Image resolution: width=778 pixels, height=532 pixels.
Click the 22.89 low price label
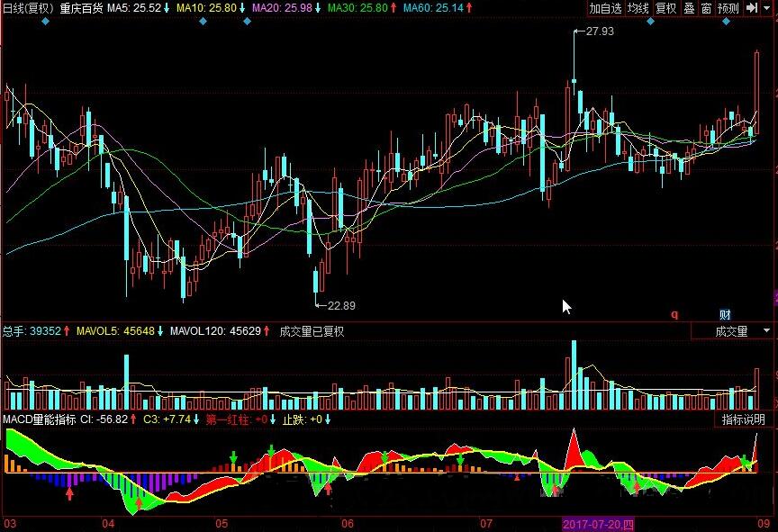(x=340, y=305)
